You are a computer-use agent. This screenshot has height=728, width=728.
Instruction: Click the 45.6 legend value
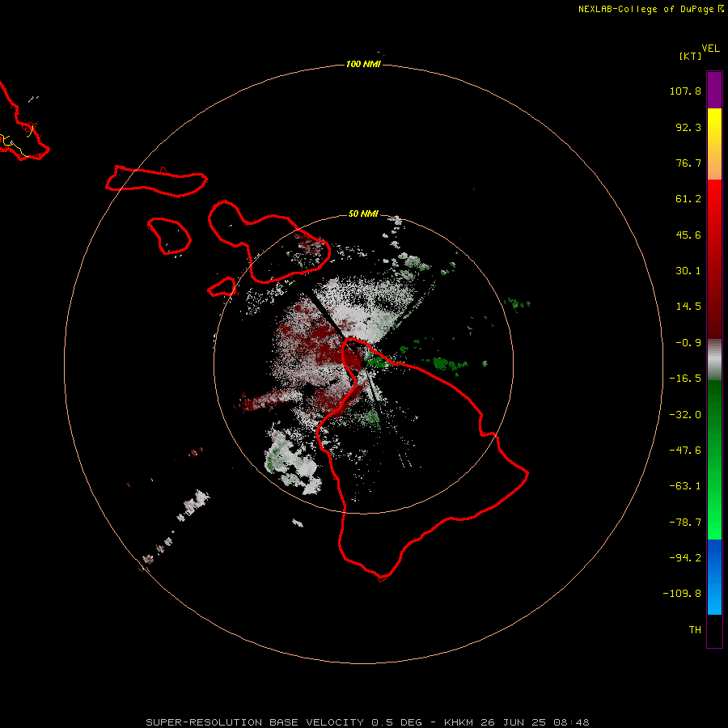pos(688,235)
